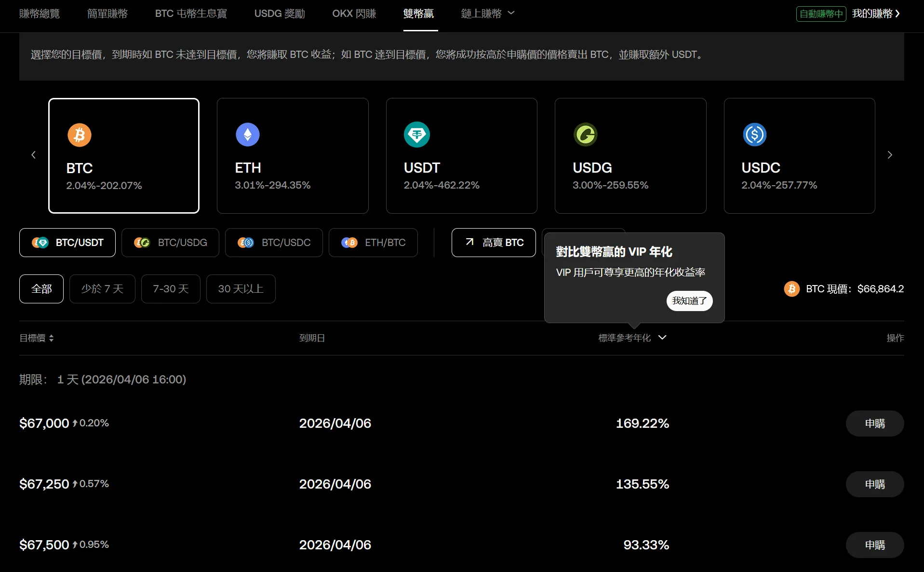The height and width of the screenshot is (572, 924).
Task: Click the $67,000 target price
Action: [44, 423]
